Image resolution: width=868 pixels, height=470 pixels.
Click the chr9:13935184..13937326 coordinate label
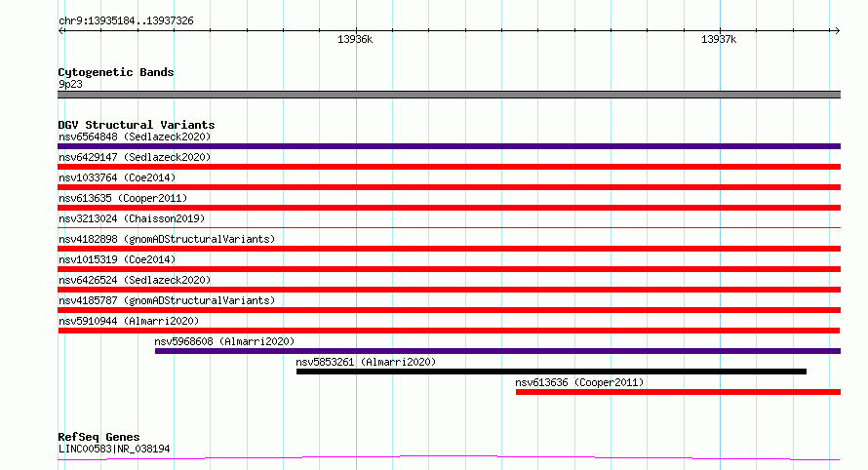coord(126,21)
